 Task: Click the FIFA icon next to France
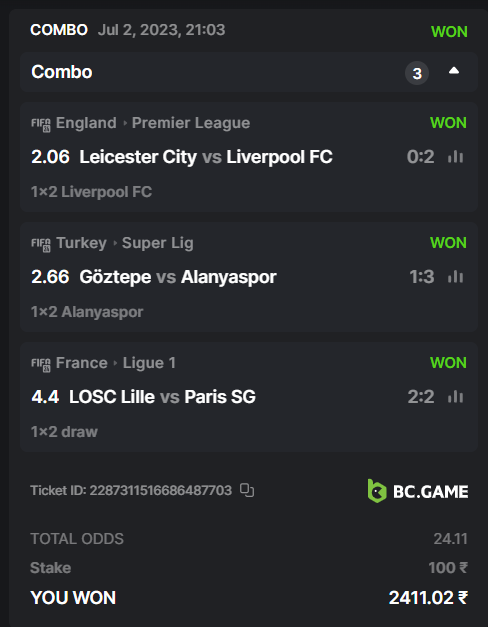click(x=41, y=364)
